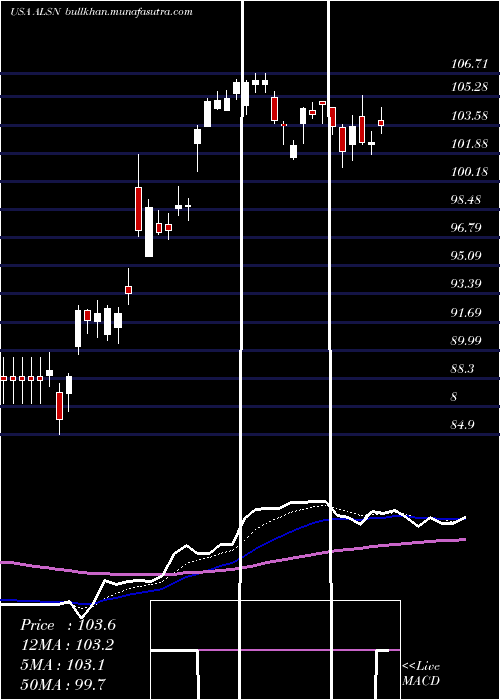500x700 pixels.
Task: Click the 'Price : 103.6' readout
Action: tap(68, 625)
